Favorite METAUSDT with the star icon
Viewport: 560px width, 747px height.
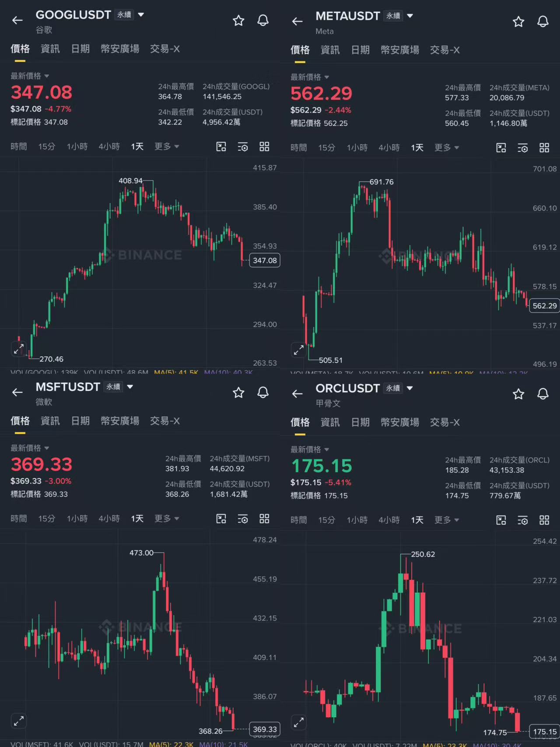tap(518, 22)
